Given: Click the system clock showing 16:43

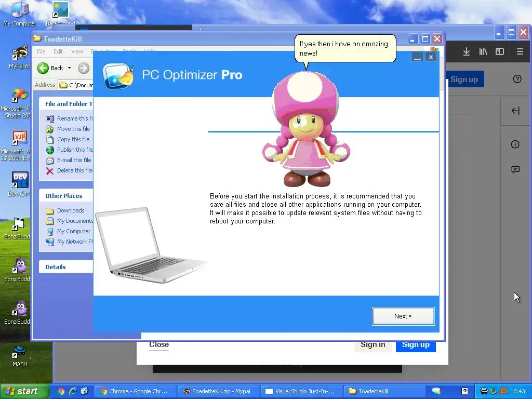Looking at the screenshot, I should coord(518,392).
